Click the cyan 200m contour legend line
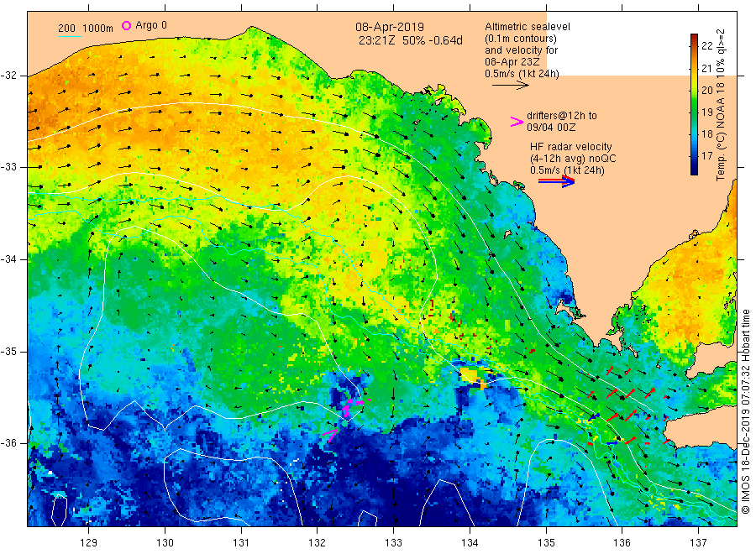756x554 pixels. [70, 36]
